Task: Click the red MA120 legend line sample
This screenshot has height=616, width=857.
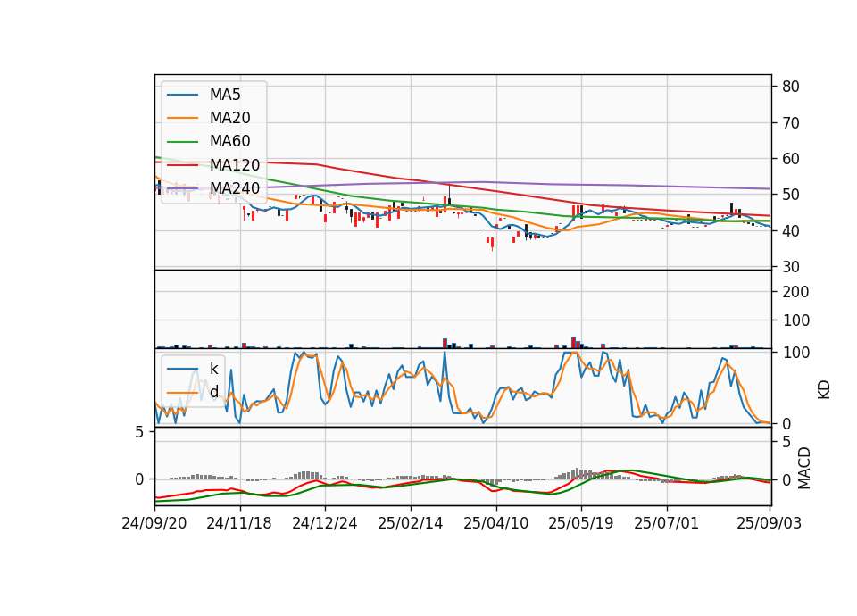Action: (182, 165)
